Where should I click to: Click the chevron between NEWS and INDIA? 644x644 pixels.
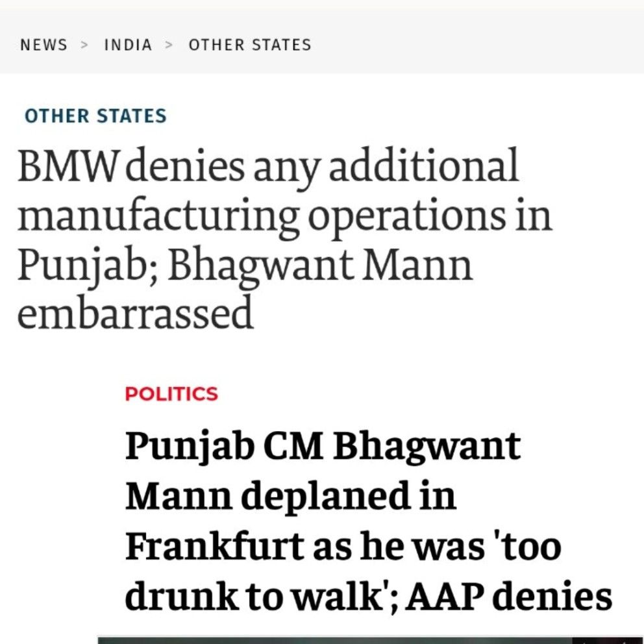(84, 45)
